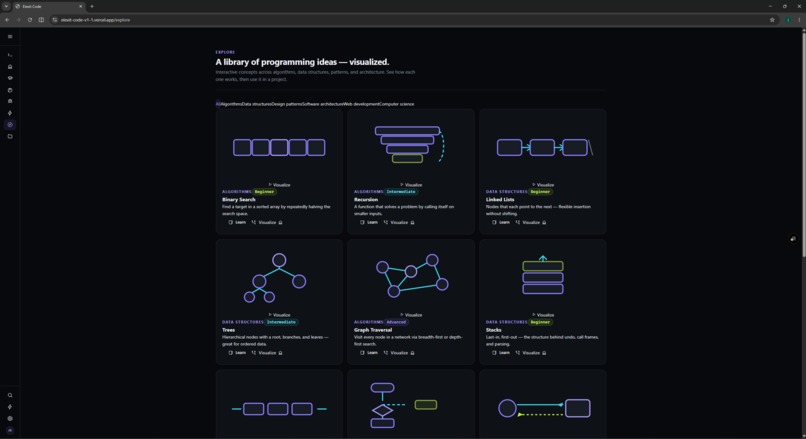Screen dimensions: 806x439
Task: Open the terminal prompt icon in sidebar
Action: pyautogui.click(x=10, y=55)
